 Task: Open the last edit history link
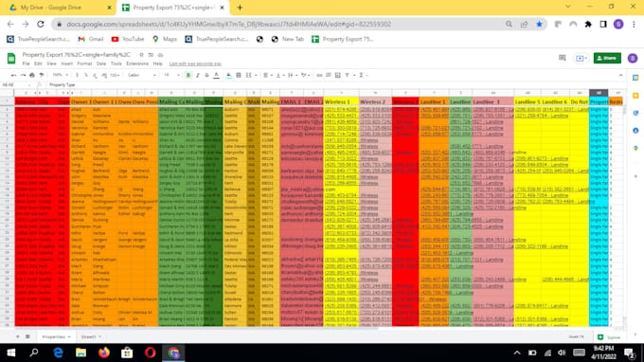point(195,63)
